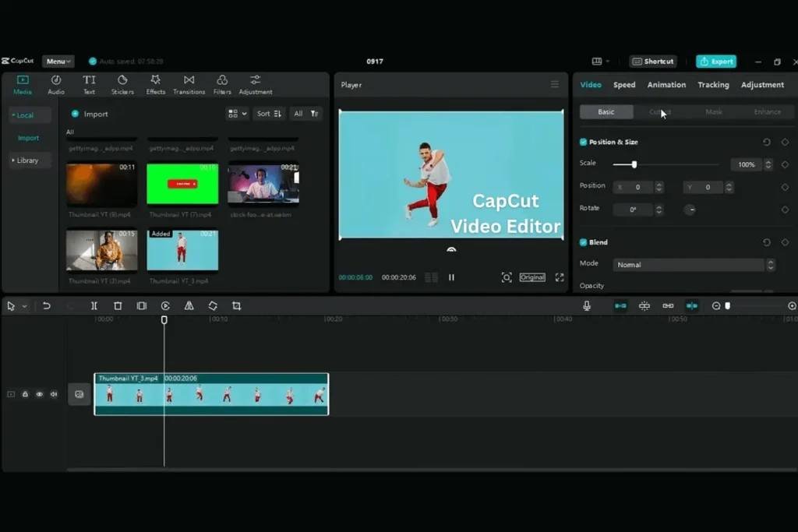Open the Blend Mode Normal dropdown
Image resolution: width=798 pixels, height=532 pixels.
[694, 265]
